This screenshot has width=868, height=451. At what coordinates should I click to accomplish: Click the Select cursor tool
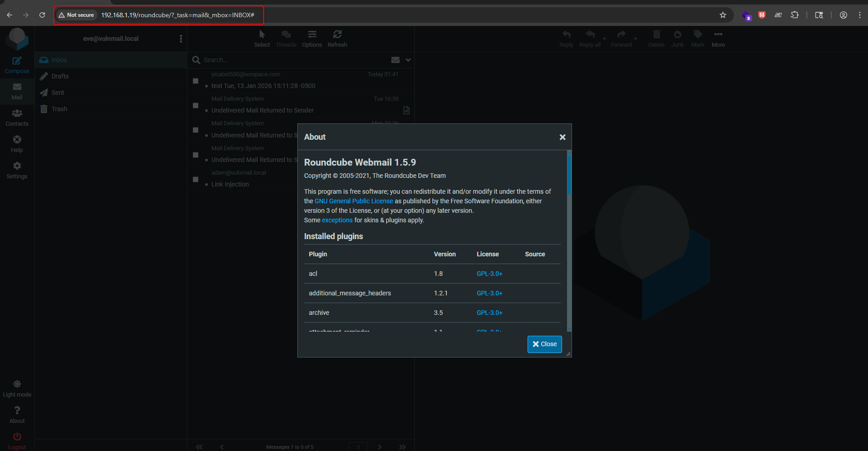pos(262,39)
